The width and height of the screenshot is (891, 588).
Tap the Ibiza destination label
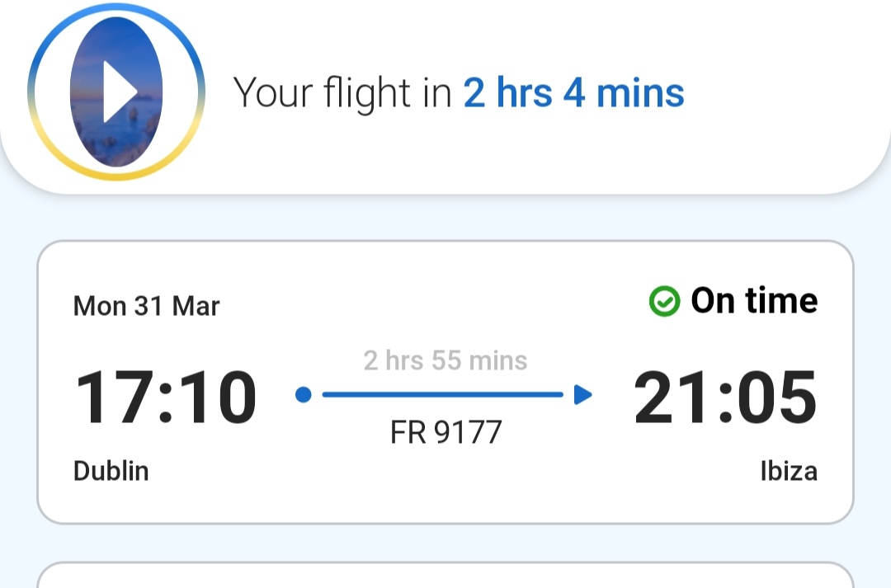click(789, 471)
